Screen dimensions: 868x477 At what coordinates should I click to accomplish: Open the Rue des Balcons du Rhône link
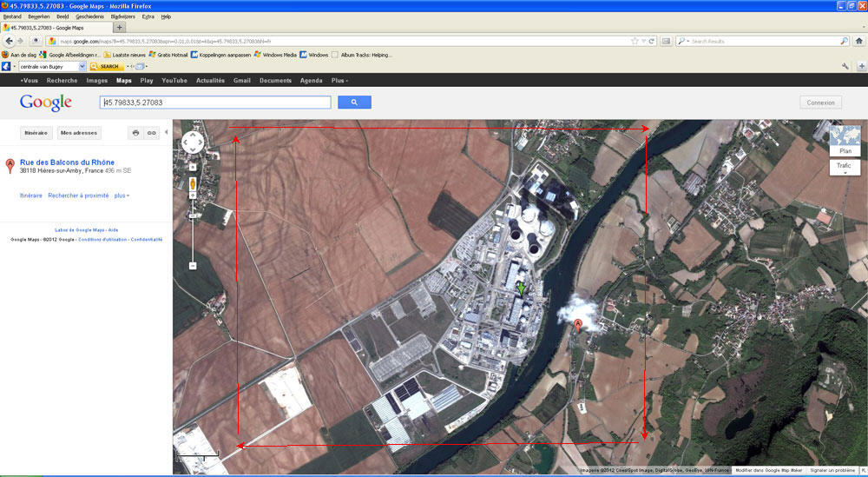(67, 162)
